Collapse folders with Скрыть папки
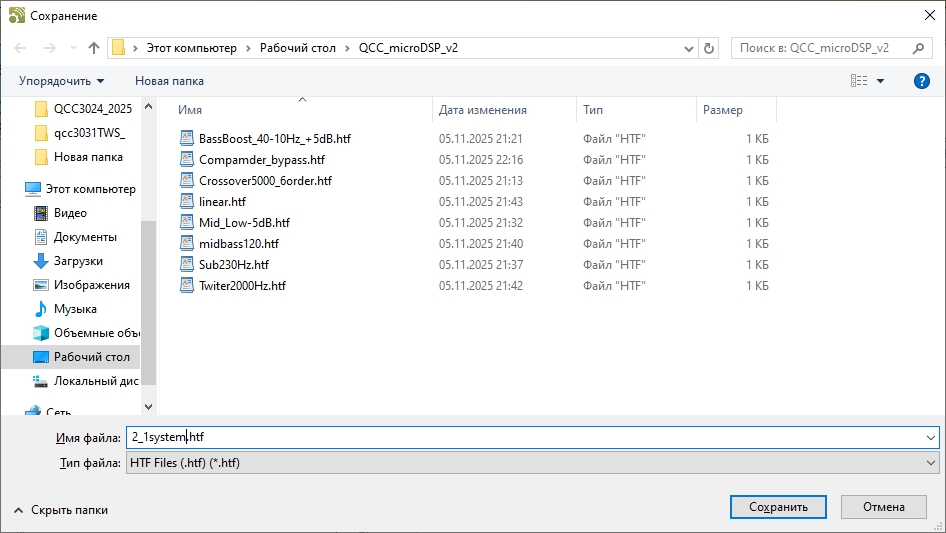This screenshot has height=533, width=946. tap(61, 509)
